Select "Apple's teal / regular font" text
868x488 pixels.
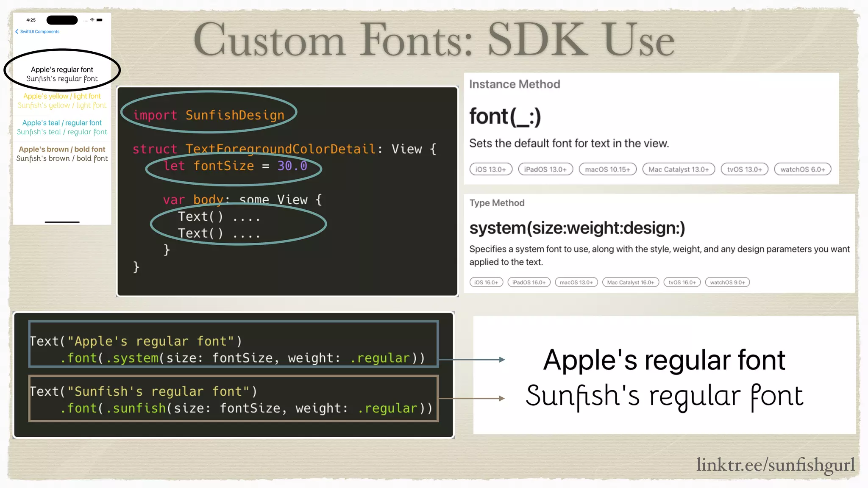62,123
